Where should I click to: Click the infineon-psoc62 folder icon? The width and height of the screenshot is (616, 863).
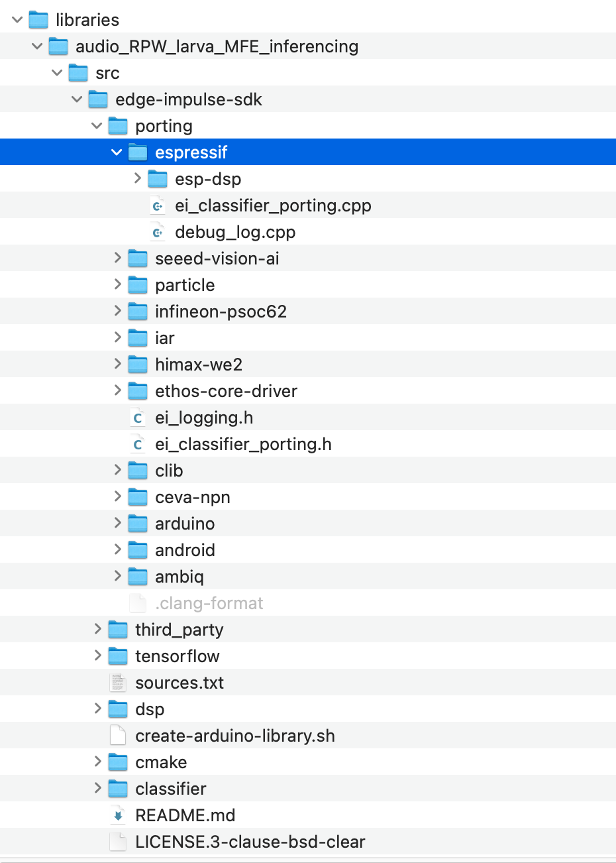(138, 312)
